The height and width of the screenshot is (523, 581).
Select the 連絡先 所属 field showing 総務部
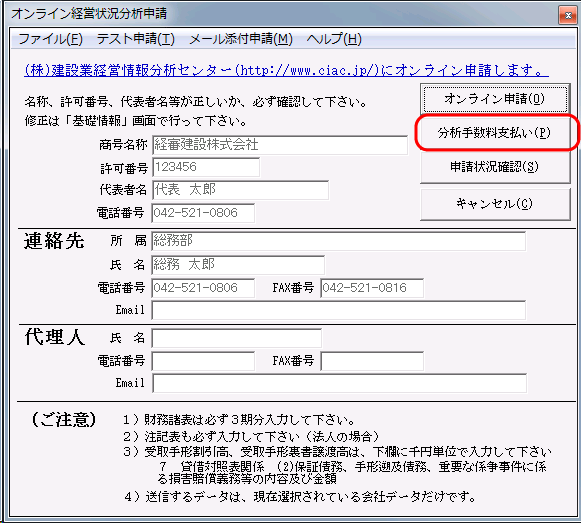tap(339, 241)
